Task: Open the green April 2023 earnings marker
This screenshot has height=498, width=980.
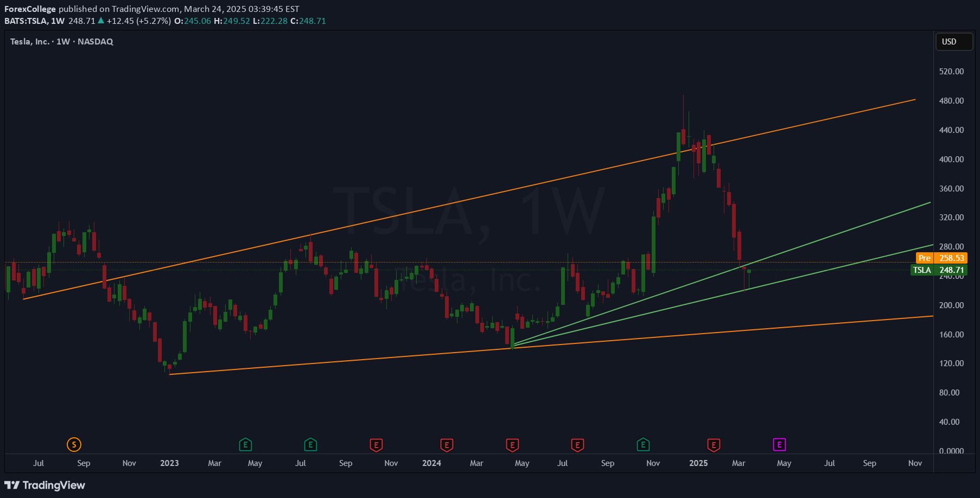Action: (x=245, y=445)
